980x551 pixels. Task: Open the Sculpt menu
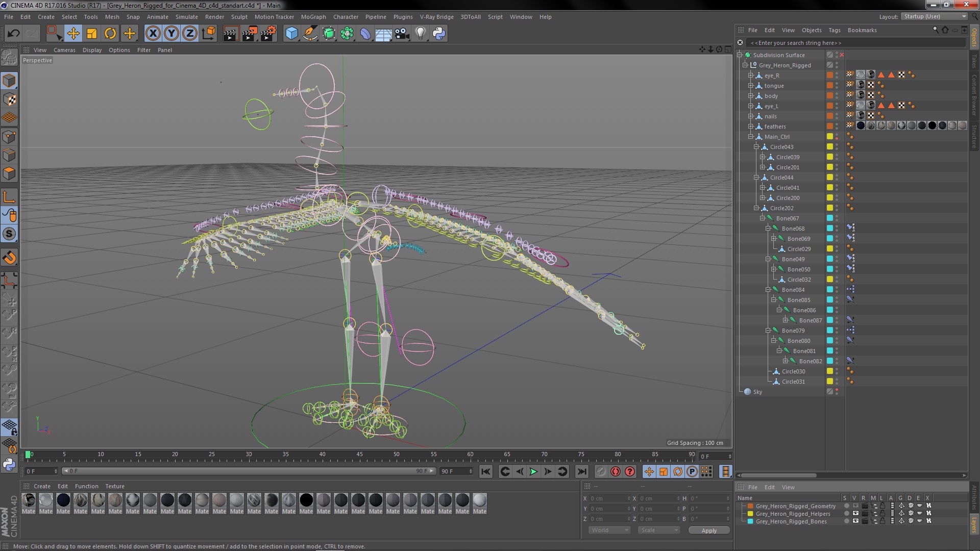pos(239,17)
